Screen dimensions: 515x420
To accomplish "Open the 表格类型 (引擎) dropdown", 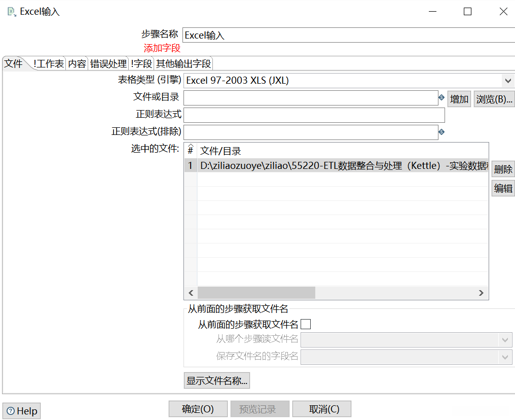I will 508,81.
